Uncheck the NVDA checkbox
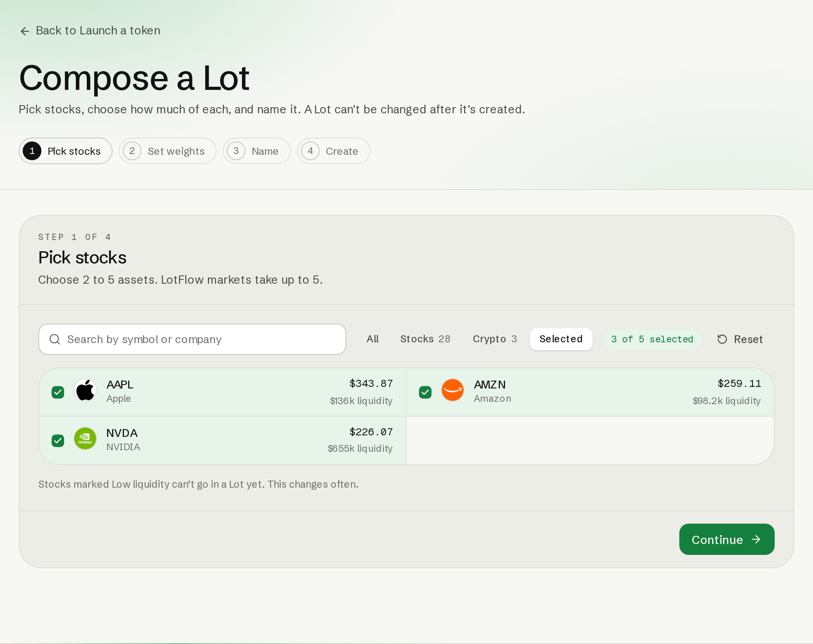813x644 pixels. 58,440
